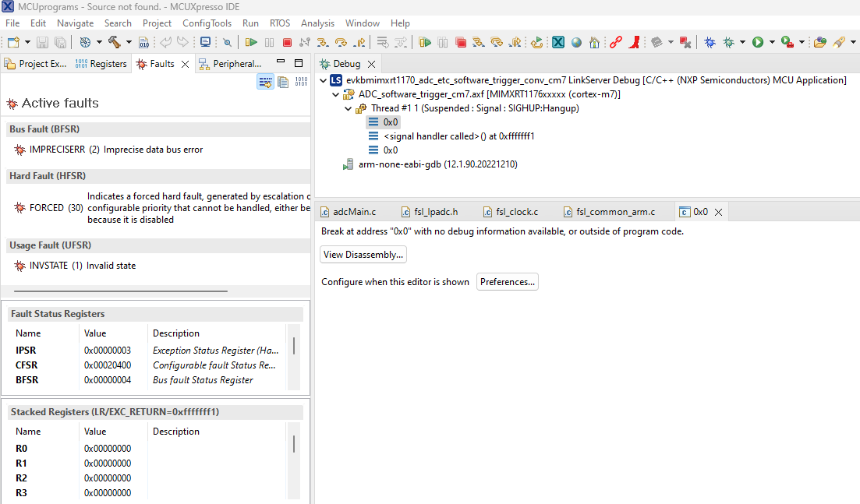Image resolution: width=860 pixels, height=504 pixels.
Task: Build the project with the hammer icon
Action: tap(113, 42)
